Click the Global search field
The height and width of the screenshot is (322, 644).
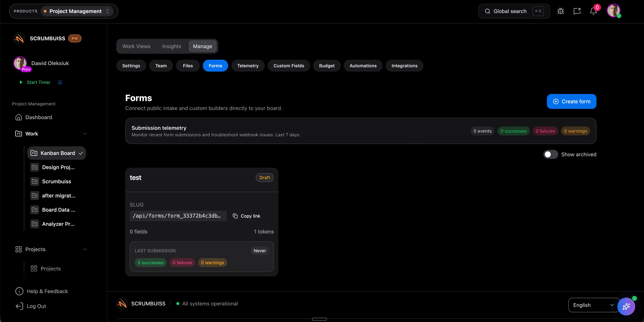click(510, 11)
